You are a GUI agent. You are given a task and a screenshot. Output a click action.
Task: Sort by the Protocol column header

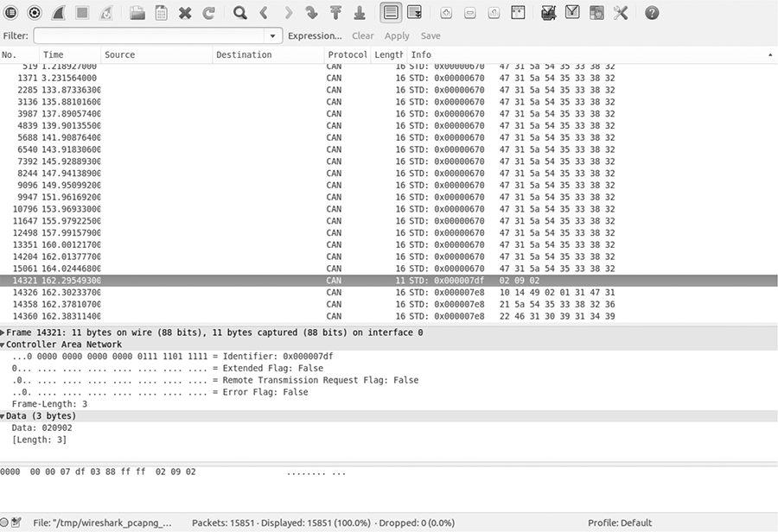(x=347, y=55)
